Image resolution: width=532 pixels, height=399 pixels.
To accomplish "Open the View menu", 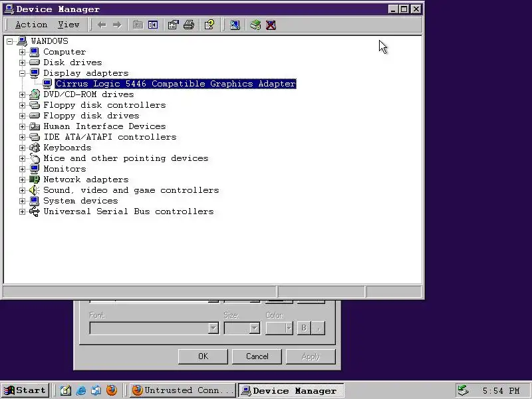I will (68, 25).
